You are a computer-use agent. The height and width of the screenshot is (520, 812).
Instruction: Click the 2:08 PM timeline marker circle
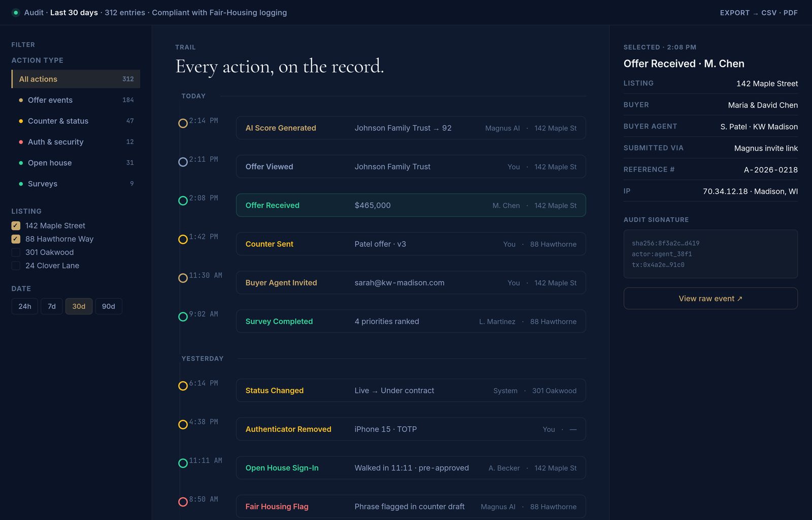pyautogui.click(x=183, y=200)
